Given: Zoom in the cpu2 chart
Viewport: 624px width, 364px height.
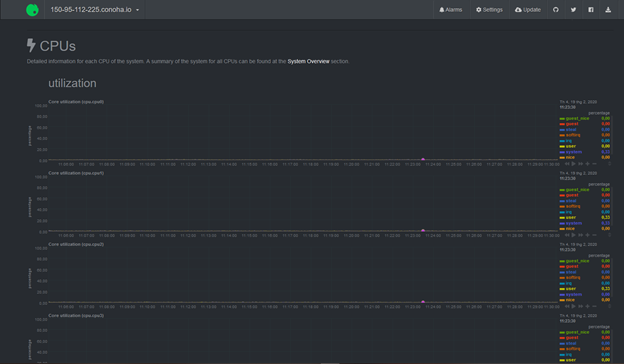Looking at the screenshot, I should click(x=587, y=306).
